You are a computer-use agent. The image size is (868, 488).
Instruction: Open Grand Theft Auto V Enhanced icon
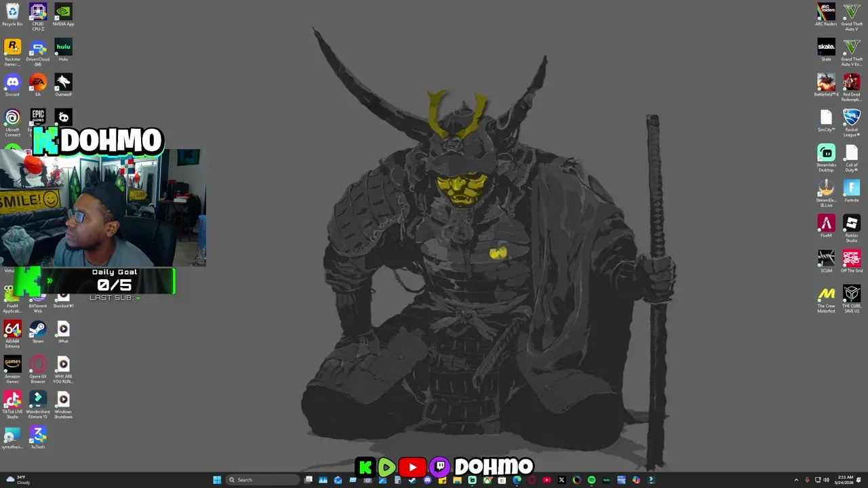852,52
